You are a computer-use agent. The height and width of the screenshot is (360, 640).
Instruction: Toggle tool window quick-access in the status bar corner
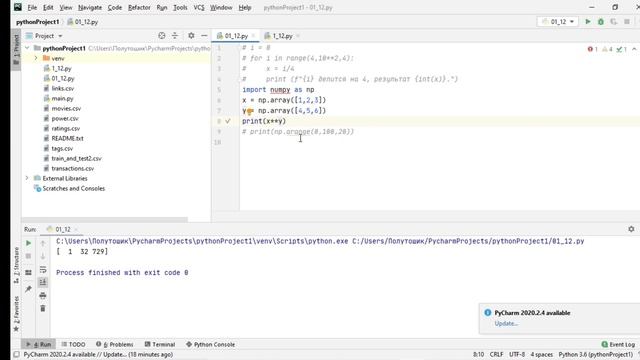coord(16,355)
